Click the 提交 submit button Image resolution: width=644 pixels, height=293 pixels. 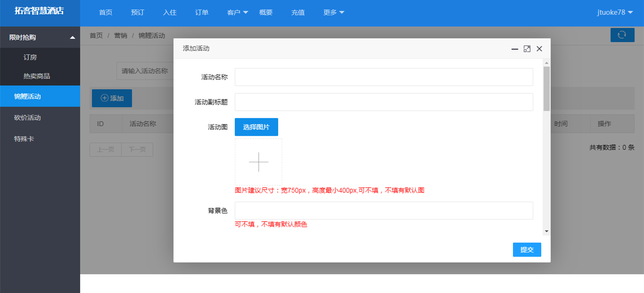(x=527, y=250)
